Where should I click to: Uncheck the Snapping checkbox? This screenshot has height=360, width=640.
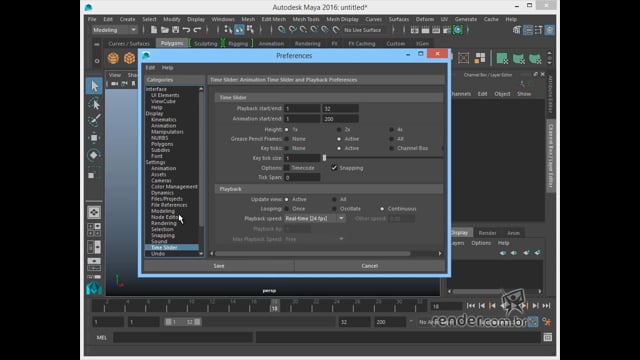pyautogui.click(x=334, y=168)
